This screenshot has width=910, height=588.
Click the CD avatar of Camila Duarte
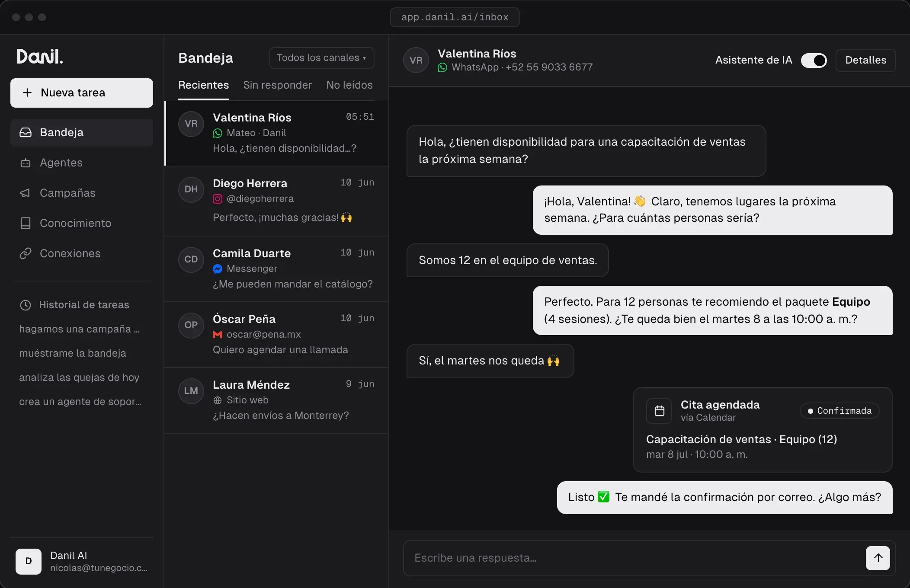click(191, 259)
